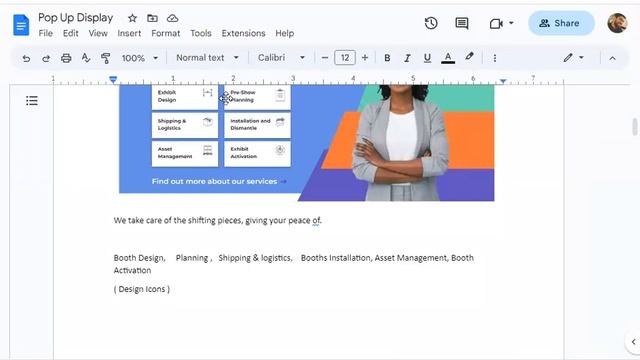The width and height of the screenshot is (640, 360).
Task: Expand the side panel arrow
Action: point(633,342)
